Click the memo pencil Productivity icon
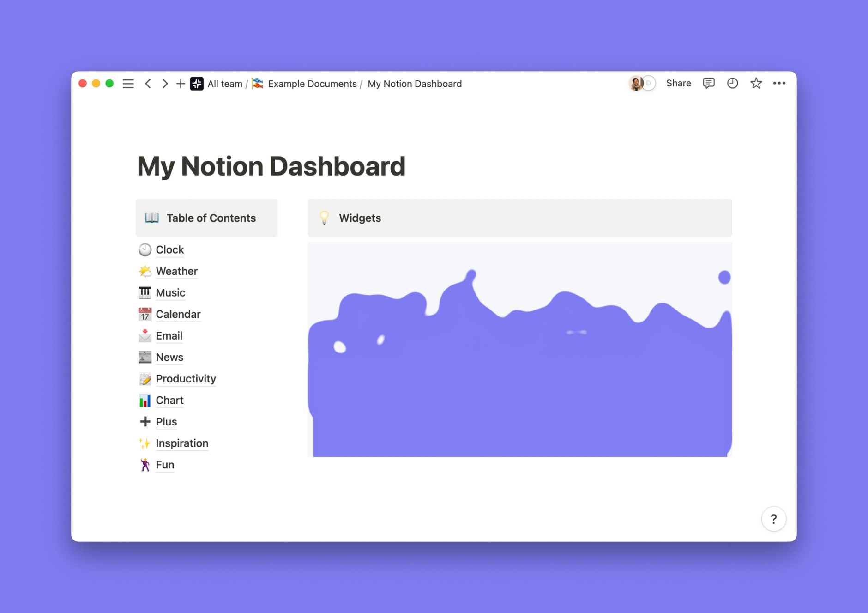Image resolution: width=868 pixels, height=613 pixels. pyautogui.click(x=145, y=379)
